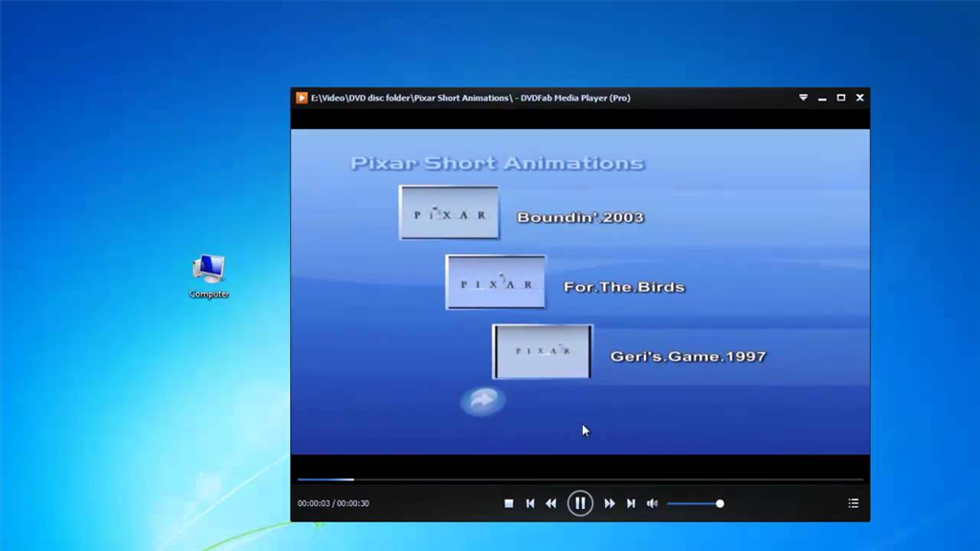The height and width of the screenshot is (551, 980).
Task: Select the Boundin'.2003 thumbnail
Action: click(x=450, y=212)
